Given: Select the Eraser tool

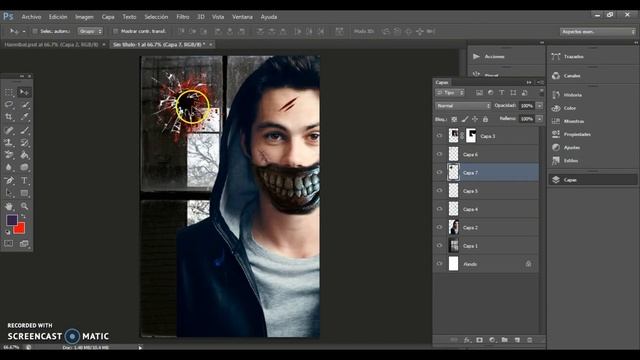Looking at the screenshot, I should click(x=9, y=155).
